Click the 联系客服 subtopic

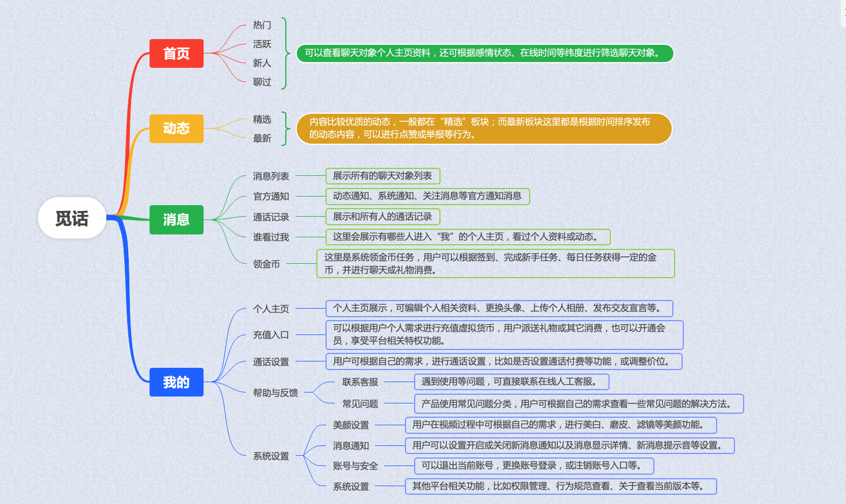pos(360,382)
